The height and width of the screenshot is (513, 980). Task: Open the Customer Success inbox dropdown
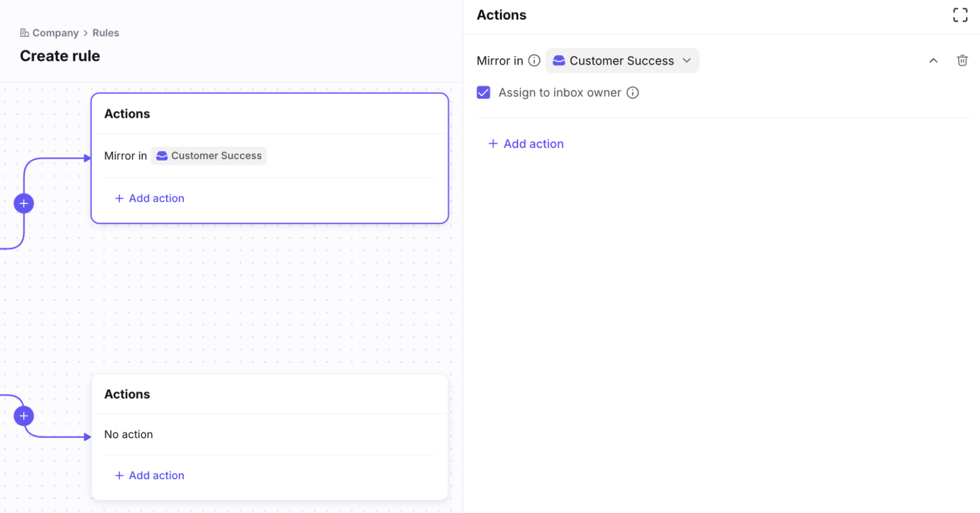click(622, 61)
